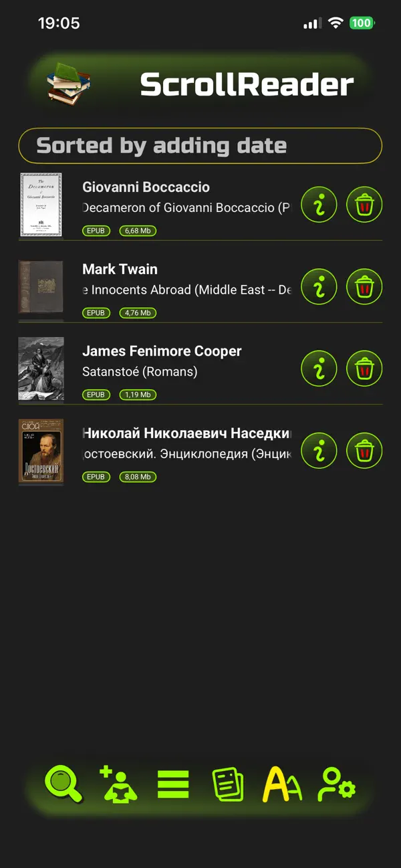Open the Innocents Abroad cover thumbnail

point(41,287)
